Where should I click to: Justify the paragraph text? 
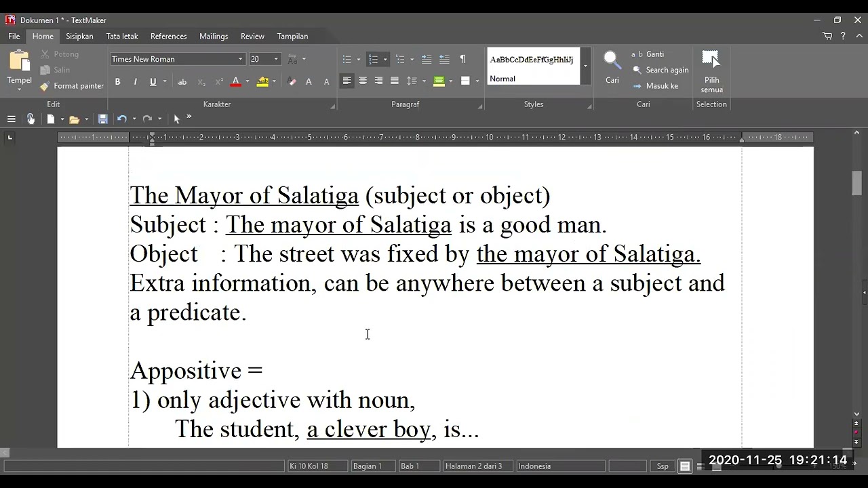click(395, 81)
